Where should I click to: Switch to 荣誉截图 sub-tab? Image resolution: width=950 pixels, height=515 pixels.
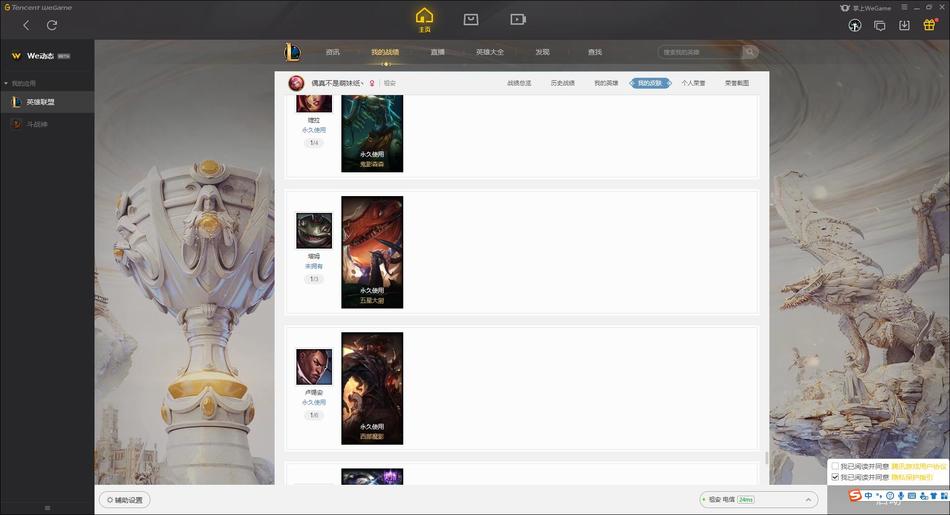737,83
